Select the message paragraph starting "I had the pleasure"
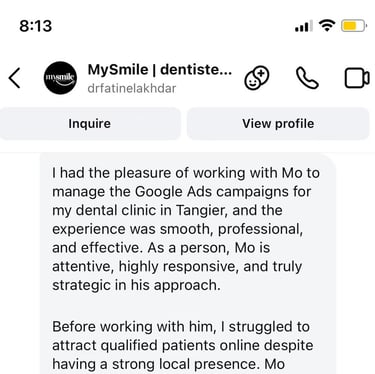 tap(186, 229)
